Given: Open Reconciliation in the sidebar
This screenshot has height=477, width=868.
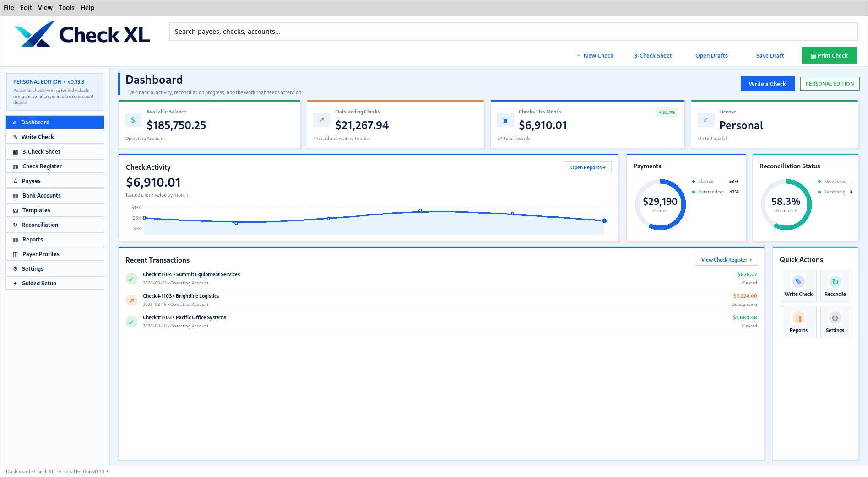Looking at the screenshot, I should [55, 225].
